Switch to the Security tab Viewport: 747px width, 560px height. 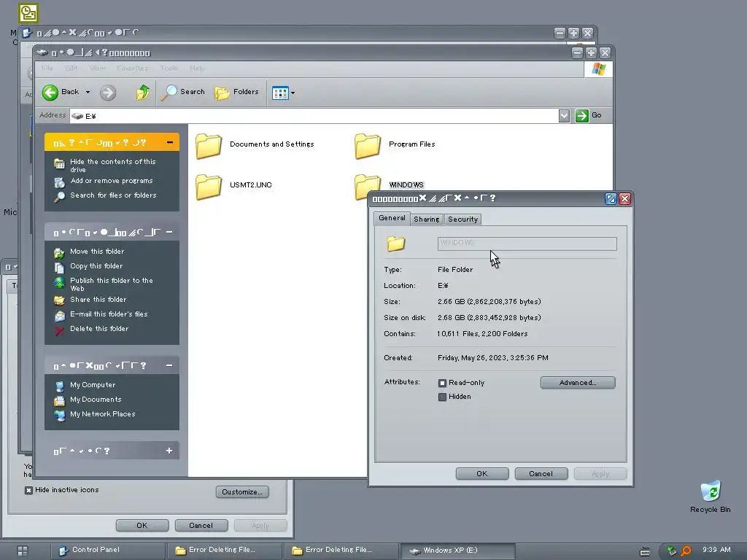[462, 219]
